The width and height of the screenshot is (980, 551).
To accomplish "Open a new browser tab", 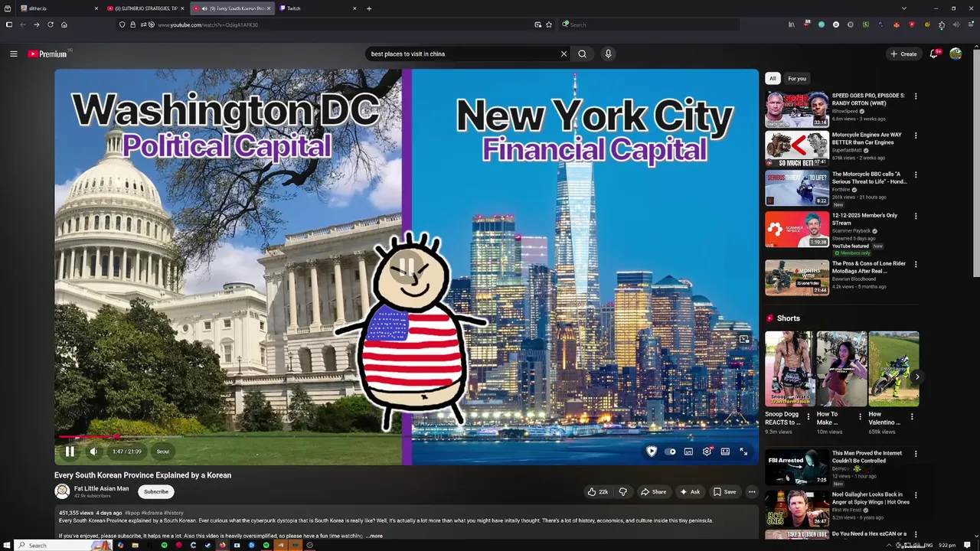I will (369, 8).
